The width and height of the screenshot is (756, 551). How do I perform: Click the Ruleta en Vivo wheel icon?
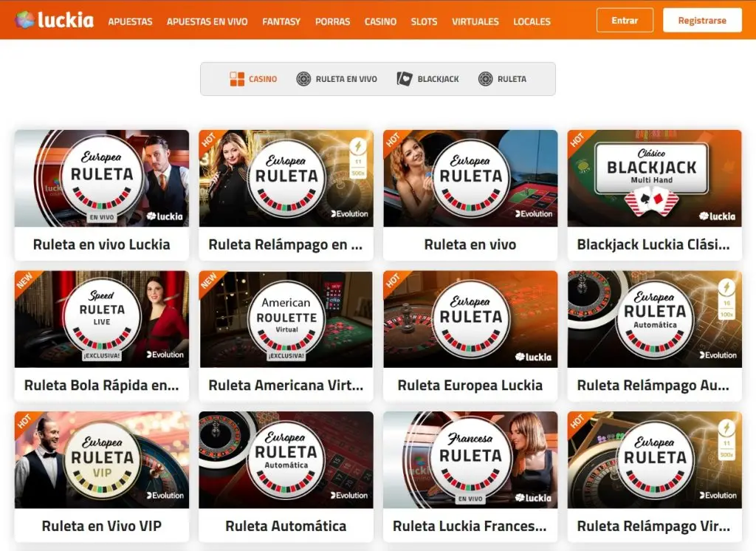pos(303,78)
